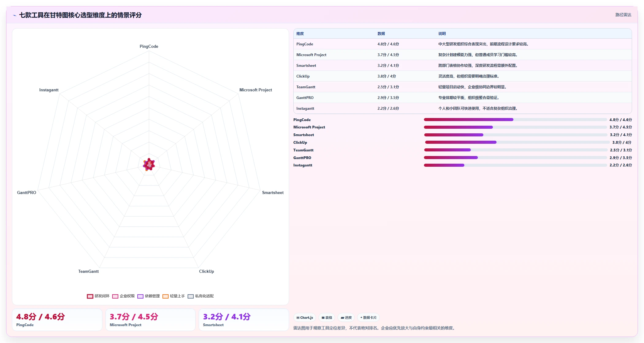The image size is (644, 343).
Task: Click the Microsoft Project radar axis label
Action: tap(256, 90)
